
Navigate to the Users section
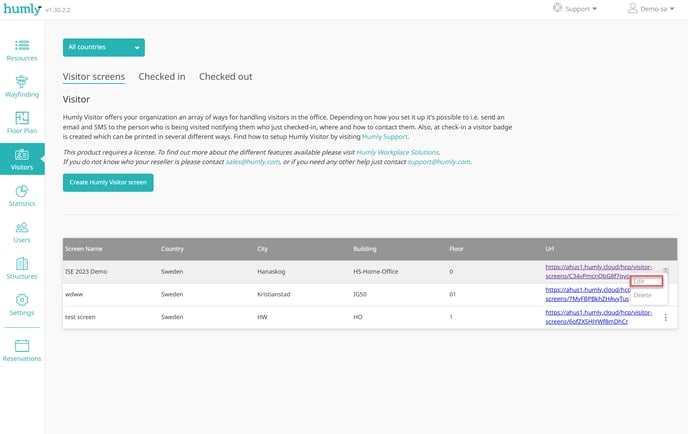[x=22, y=233]
